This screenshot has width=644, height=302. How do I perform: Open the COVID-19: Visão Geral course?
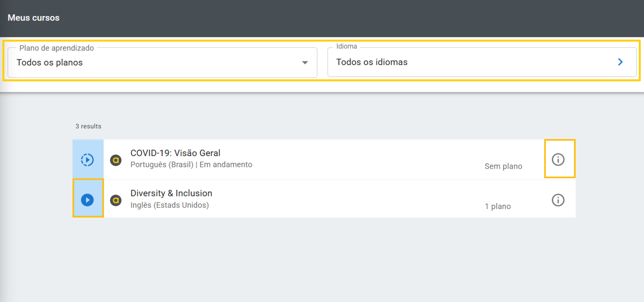(x=175, y=153)
